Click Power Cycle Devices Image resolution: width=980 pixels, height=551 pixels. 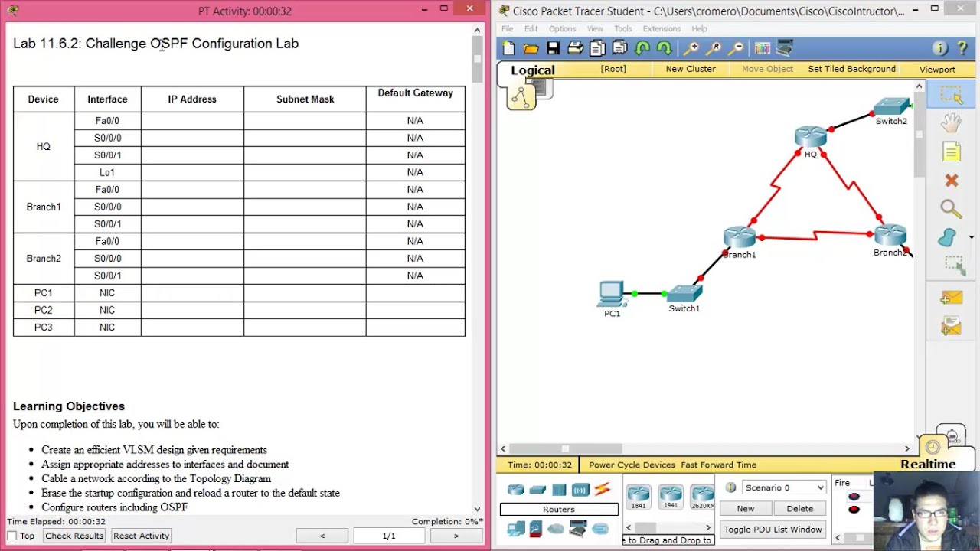pyautogui.click(x=632, y=465)
